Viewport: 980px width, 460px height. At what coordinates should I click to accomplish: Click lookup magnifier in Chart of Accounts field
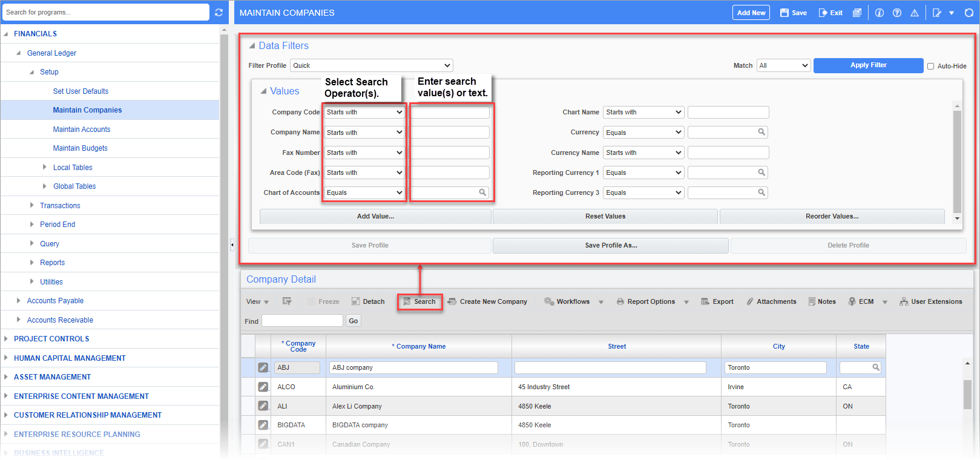tap(482, 192)
